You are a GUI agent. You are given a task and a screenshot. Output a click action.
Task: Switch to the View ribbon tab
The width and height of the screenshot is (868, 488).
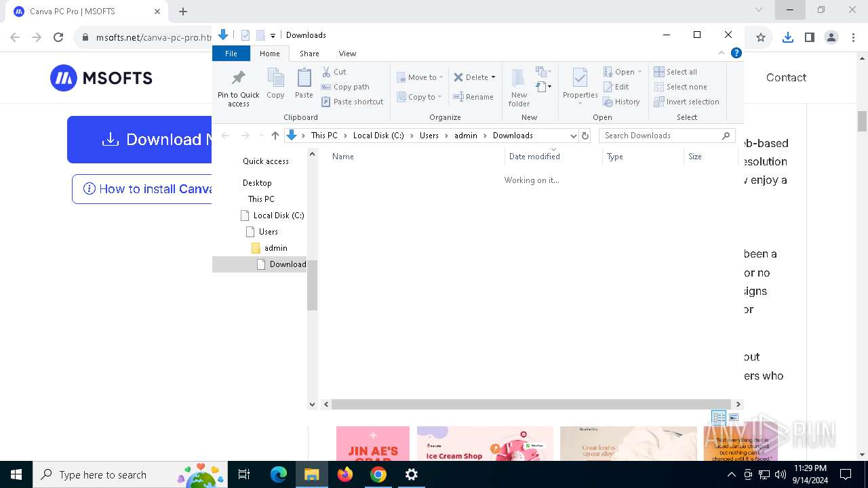[347, 54]
